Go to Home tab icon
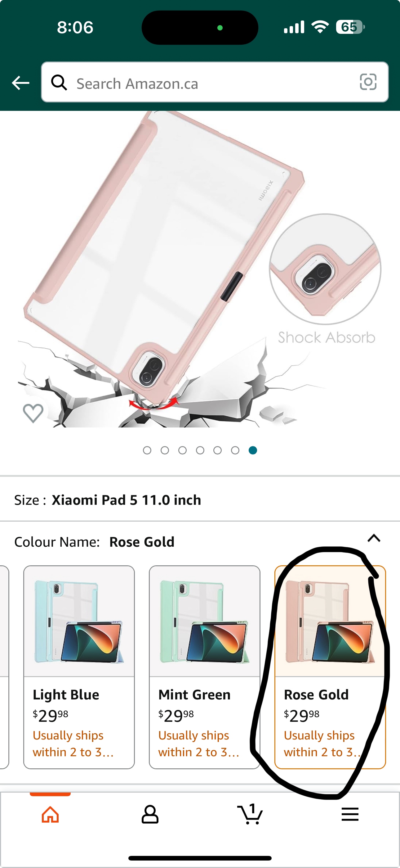The width and height of the screenshot is (400, 868). pyautogui.click(x=50, y=814)
